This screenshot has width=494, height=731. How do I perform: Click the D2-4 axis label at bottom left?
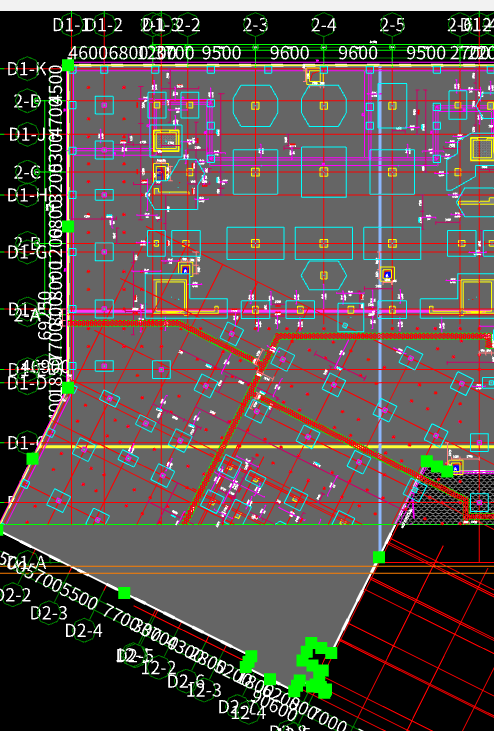(84, 631)
